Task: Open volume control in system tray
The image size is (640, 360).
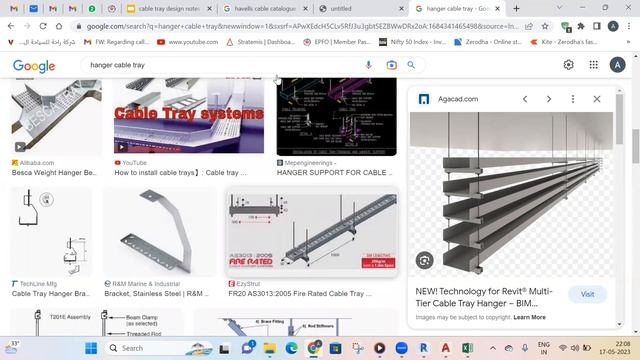Action: point(575,348)
